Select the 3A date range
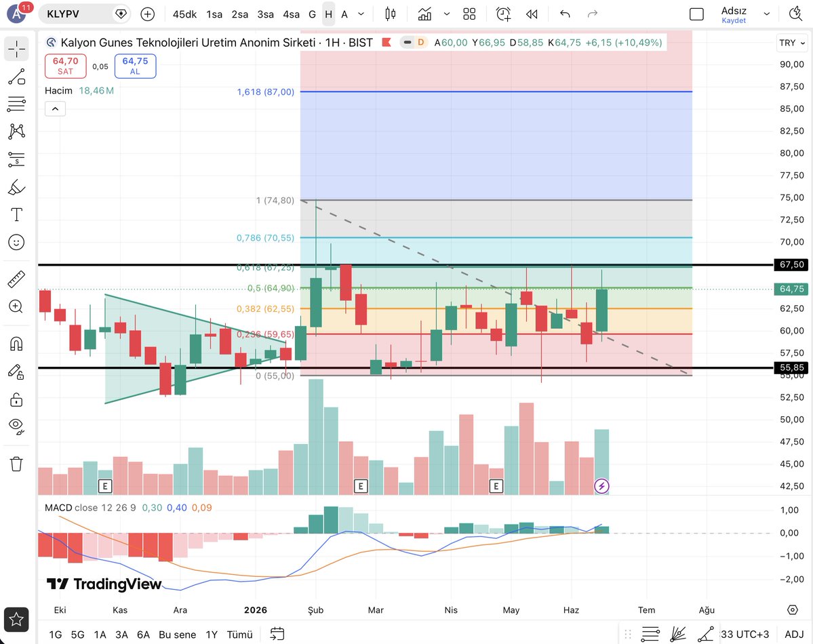Viewport: 813px width, 644px height. click(x=122, y=635)
